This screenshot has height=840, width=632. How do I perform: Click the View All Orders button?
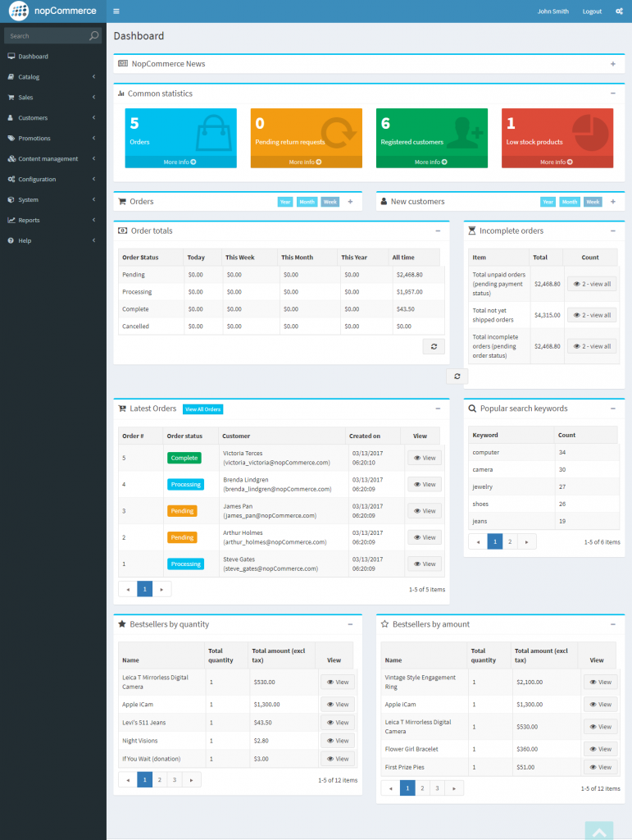tap(202, 409)
